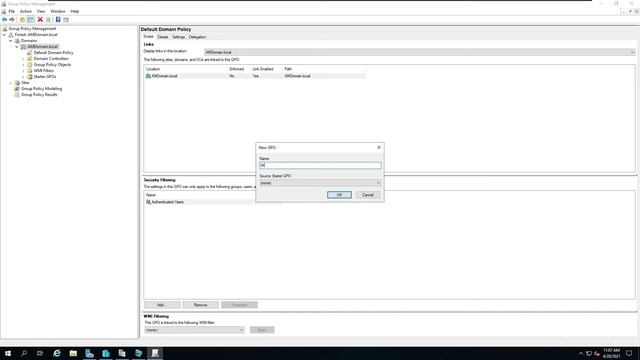Click the Group Policy Modeling icon
Image resolution: width=640 pixels, height=360 pixels.
(17, 89)
